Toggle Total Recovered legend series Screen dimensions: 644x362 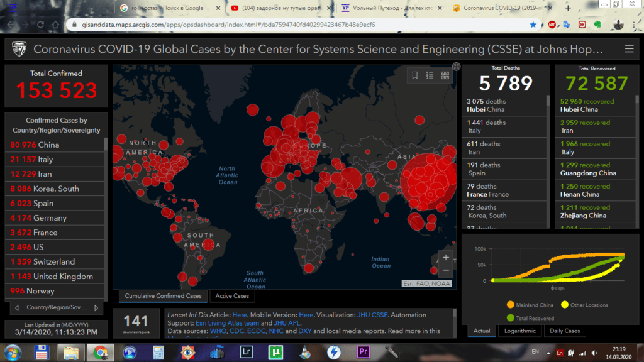coord(530,318)
